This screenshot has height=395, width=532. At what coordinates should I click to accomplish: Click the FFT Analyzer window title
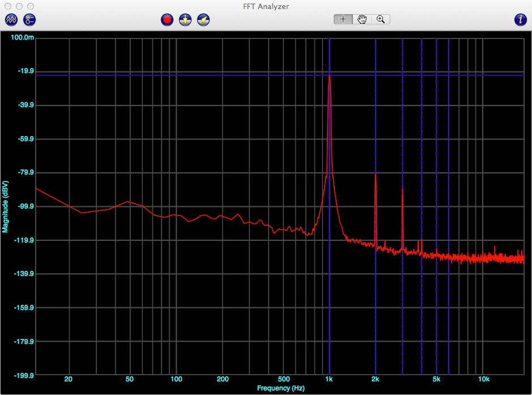click(x=266, y=6)
